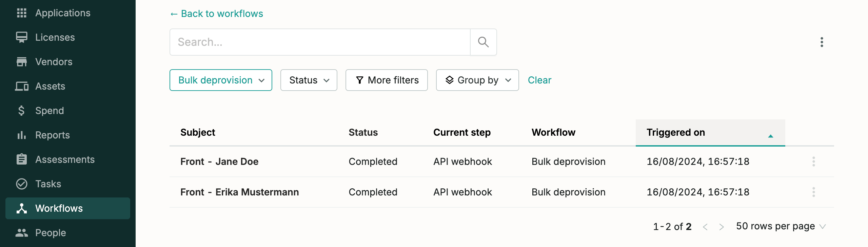Open the Group by dropdown
Screen dimensions: 868x247
click(477, 80)
